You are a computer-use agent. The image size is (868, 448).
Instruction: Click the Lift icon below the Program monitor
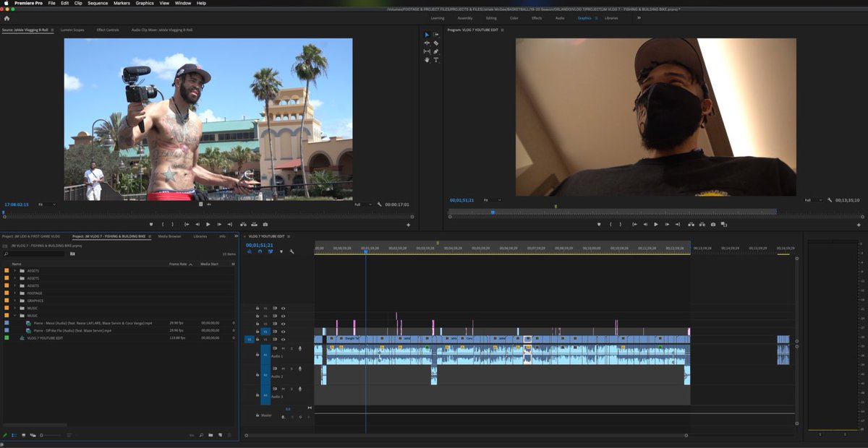coord(692,224)
